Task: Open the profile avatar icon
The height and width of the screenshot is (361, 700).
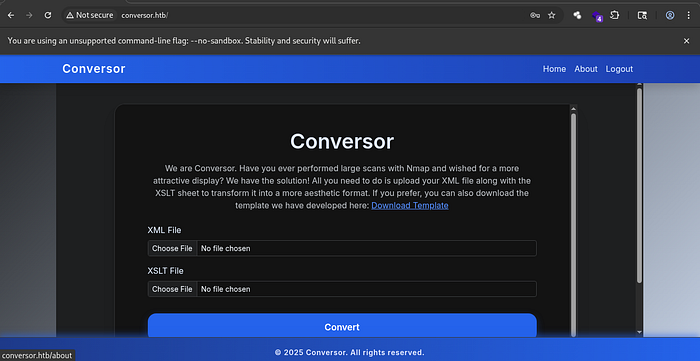Action: click(670, 15)
